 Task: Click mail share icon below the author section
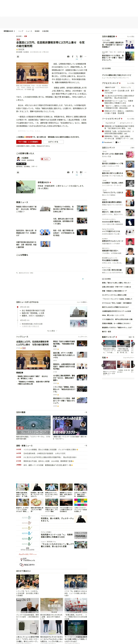coord(68,172)
